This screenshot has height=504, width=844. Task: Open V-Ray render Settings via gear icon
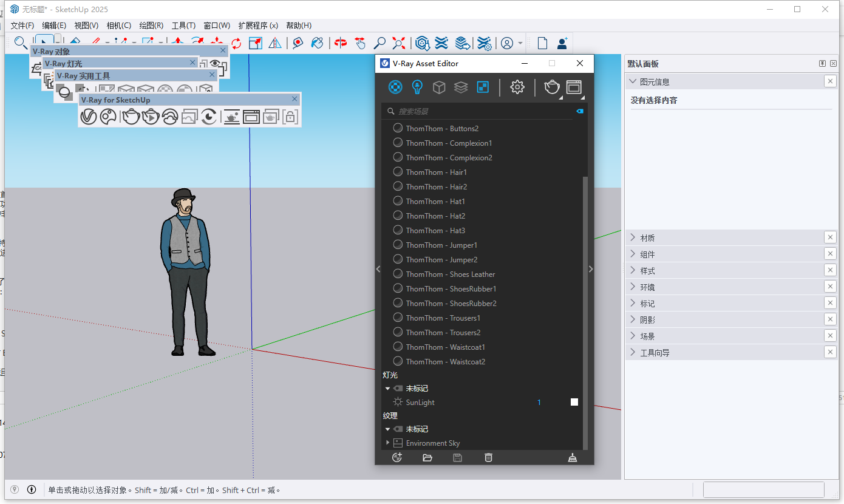point(517,87)
